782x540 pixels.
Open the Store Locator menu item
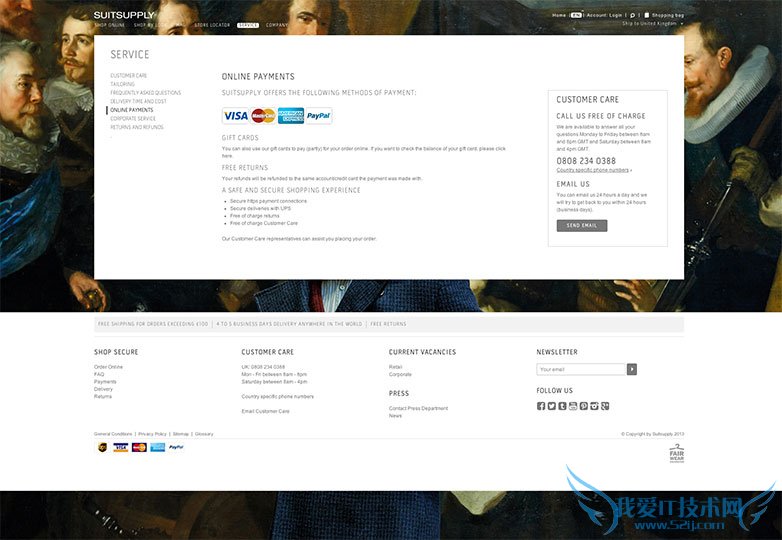point(212,25)
